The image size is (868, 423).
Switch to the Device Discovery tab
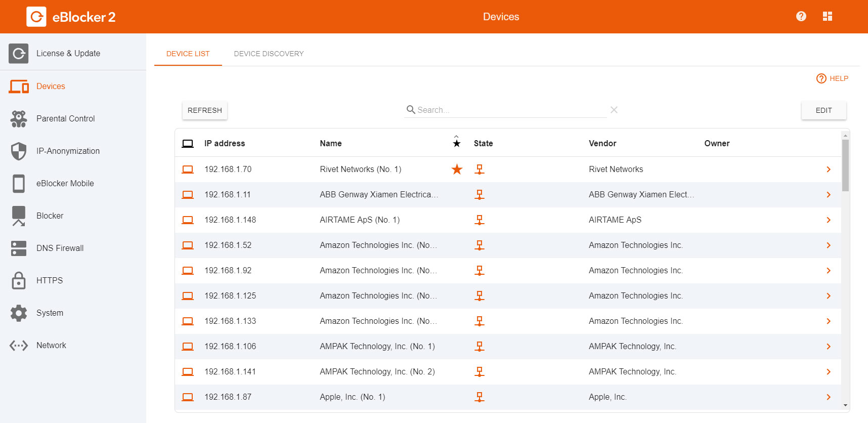(269, 54)
